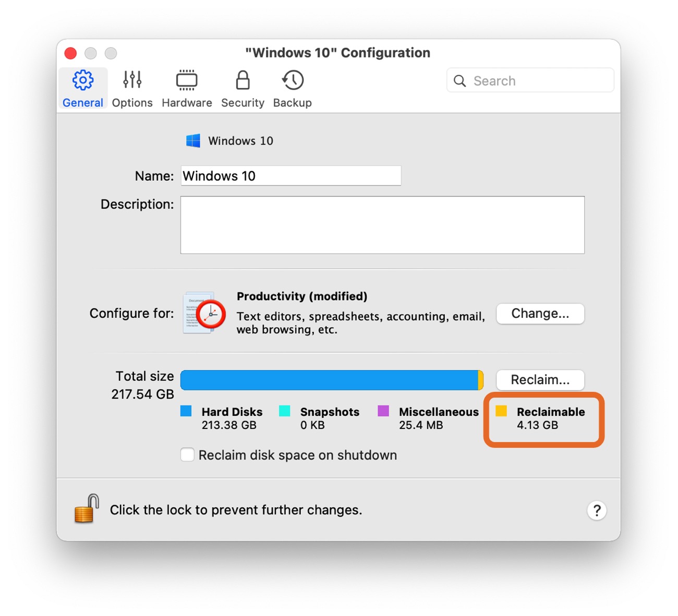Click the window title "Windows 10" Configuration
This screenshot has height=616, width=678.
point(337,53)
